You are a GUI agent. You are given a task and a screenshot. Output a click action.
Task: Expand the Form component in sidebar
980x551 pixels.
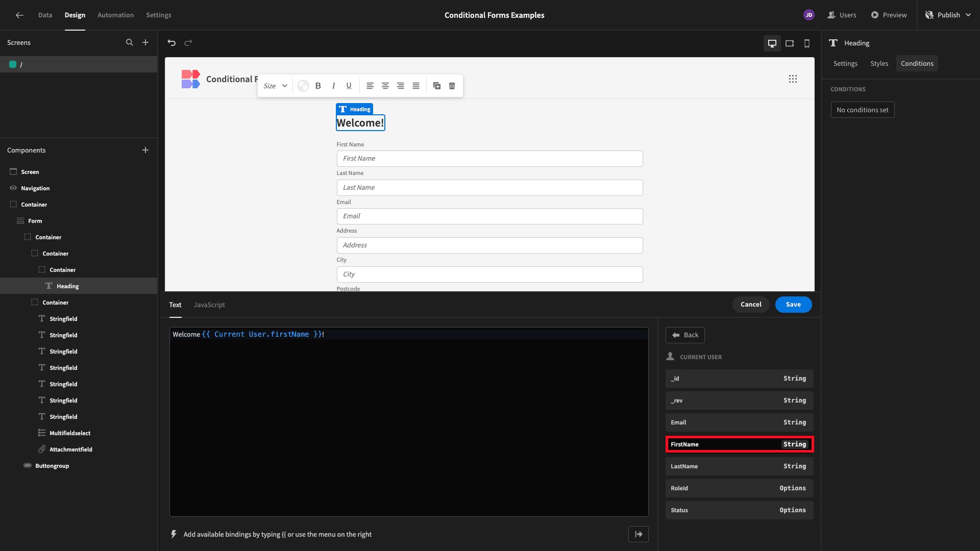[9, 220]
